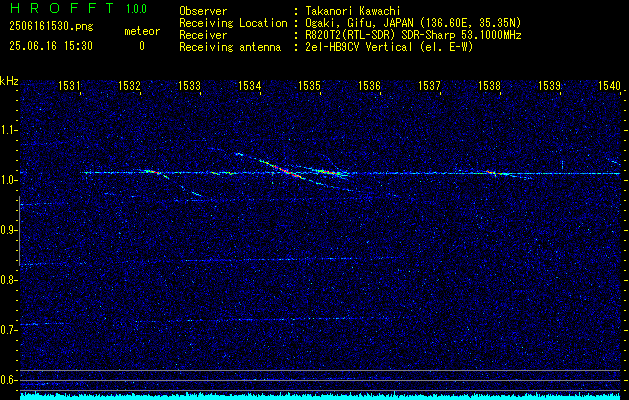Click the Observer label
This screenshot has height=400, width=629.
tap(203, 11)
